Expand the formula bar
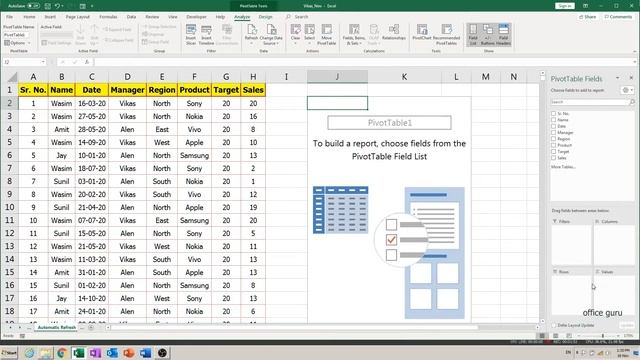Viewport: 640px width, 360px height. pos(635,62)
